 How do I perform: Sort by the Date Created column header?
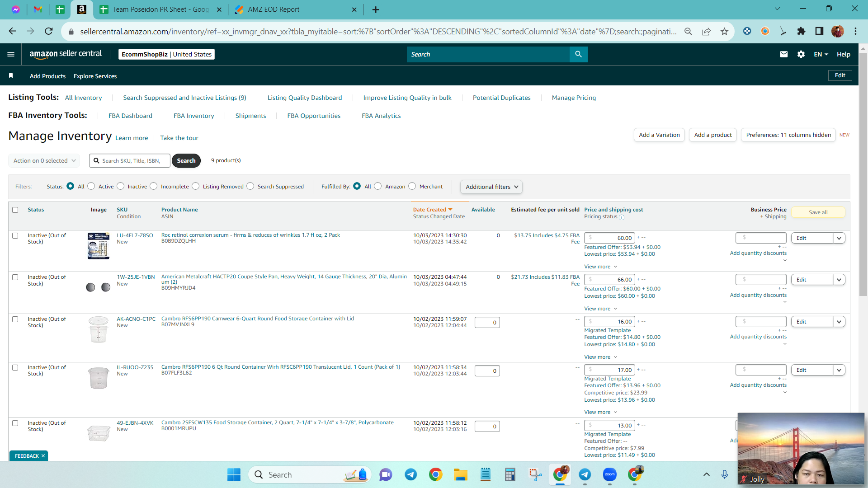(x=433, y=210)
